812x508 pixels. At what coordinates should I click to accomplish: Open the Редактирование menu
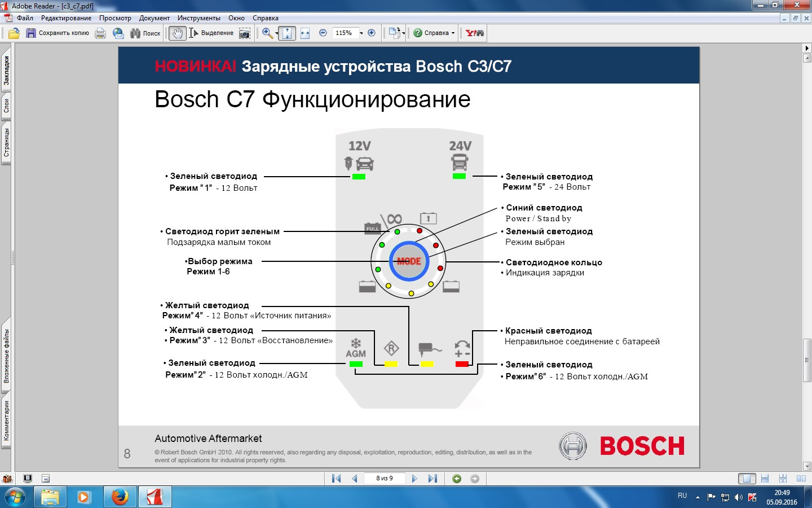coord(66,18)
